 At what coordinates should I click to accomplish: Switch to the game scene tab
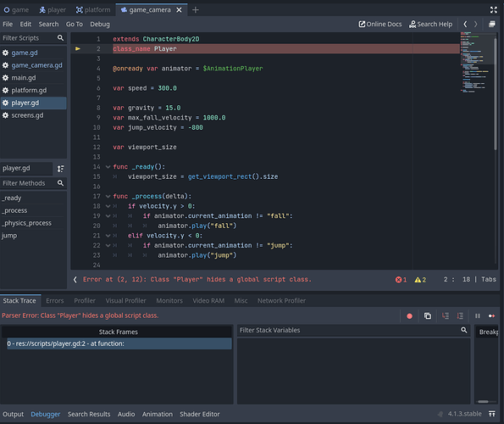pyautogui.click(x=16, y=10)
